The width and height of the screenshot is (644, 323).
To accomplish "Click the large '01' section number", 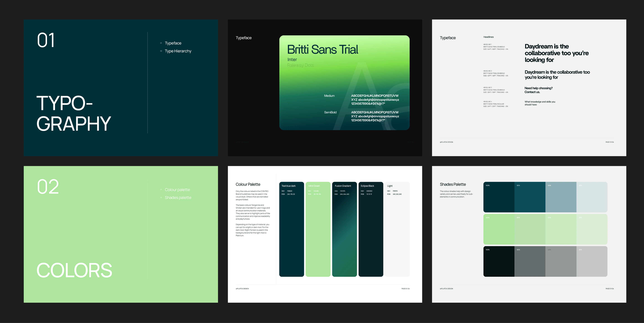I will pyautogui.click(x=46, y=40).
